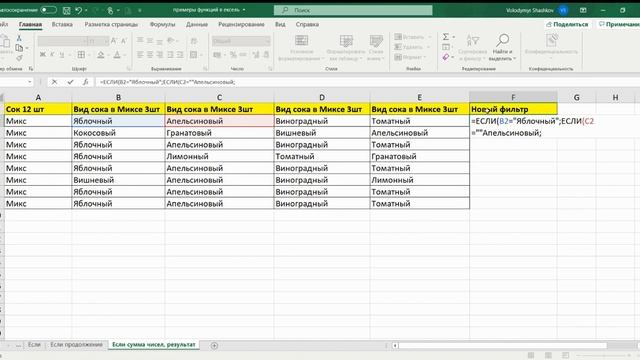Open the Вставить cells dropdown
Image resolution: width=640 pixels, height=360 pixels.
coord(430,37)
